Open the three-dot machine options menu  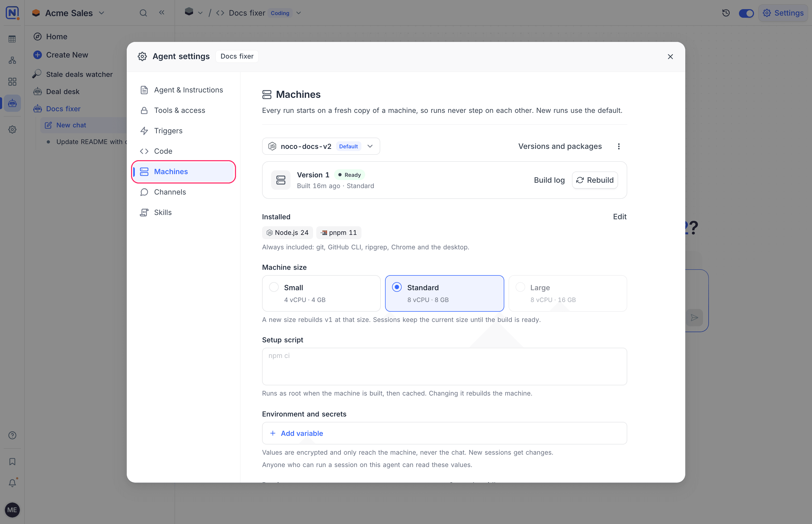(x=618, y=146)
